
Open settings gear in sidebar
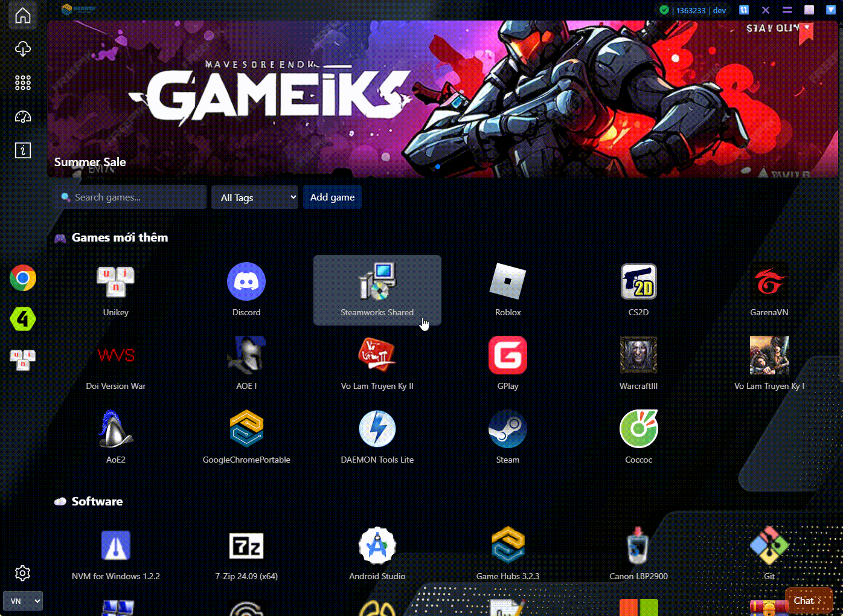[23, 573]
